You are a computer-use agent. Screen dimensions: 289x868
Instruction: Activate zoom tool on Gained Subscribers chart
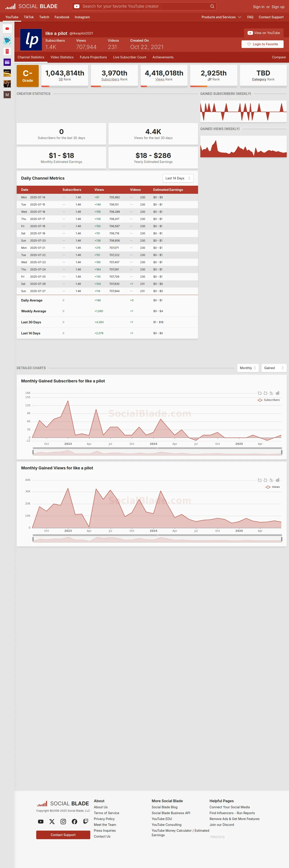(x=259, y=393)
